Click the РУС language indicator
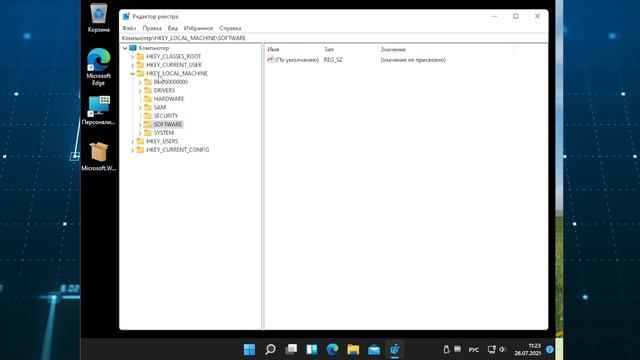 [x=474, y=350]
